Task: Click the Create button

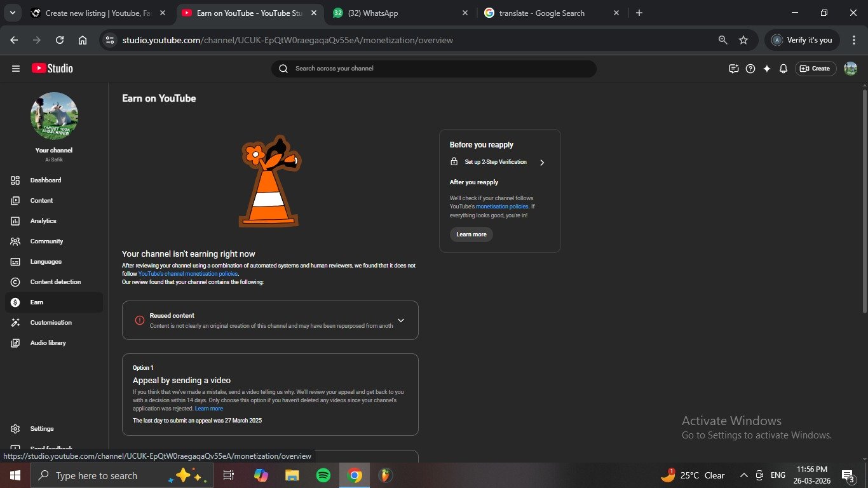Action: (815, 69)
